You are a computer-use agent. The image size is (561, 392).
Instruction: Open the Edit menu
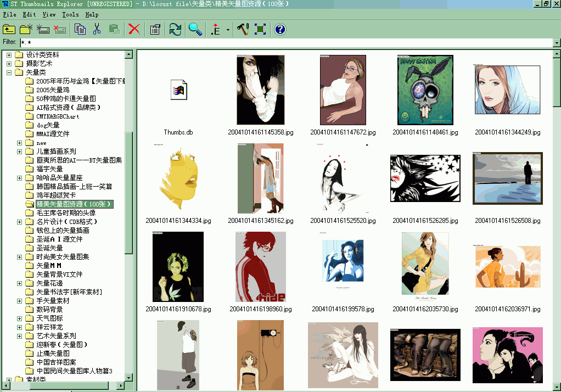click(29, 15)
